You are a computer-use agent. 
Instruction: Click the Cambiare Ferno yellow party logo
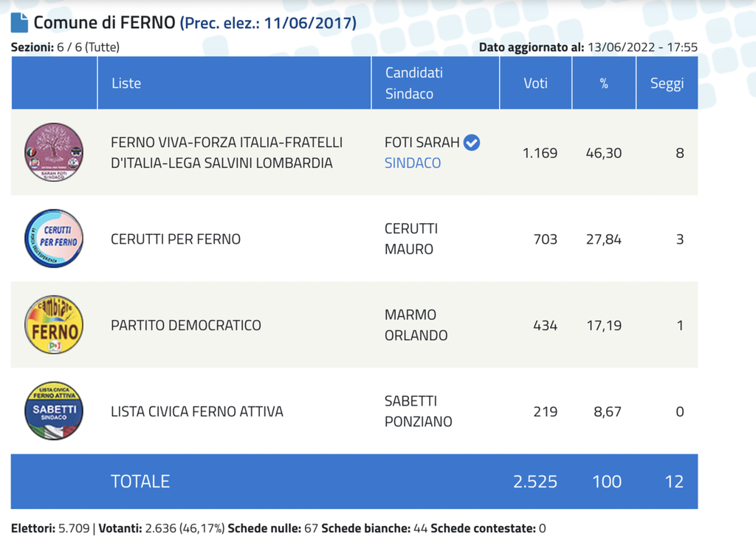click(54, 324)
